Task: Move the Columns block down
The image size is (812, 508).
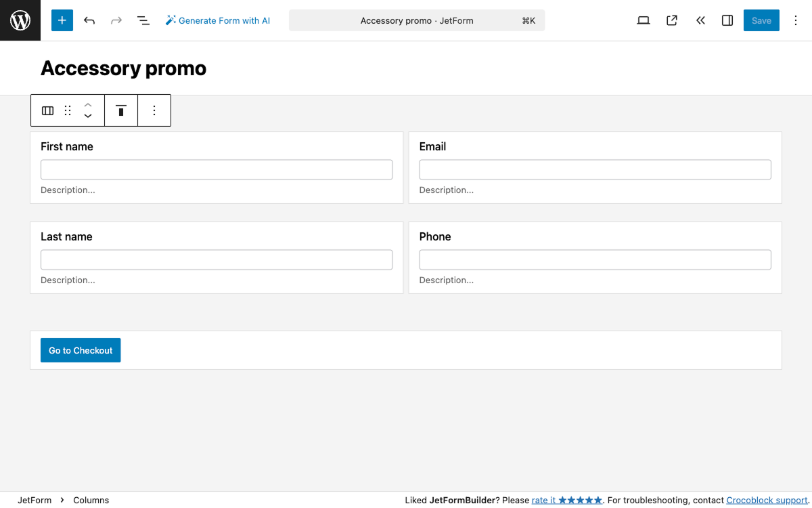Action: click(x=88, y=115)
